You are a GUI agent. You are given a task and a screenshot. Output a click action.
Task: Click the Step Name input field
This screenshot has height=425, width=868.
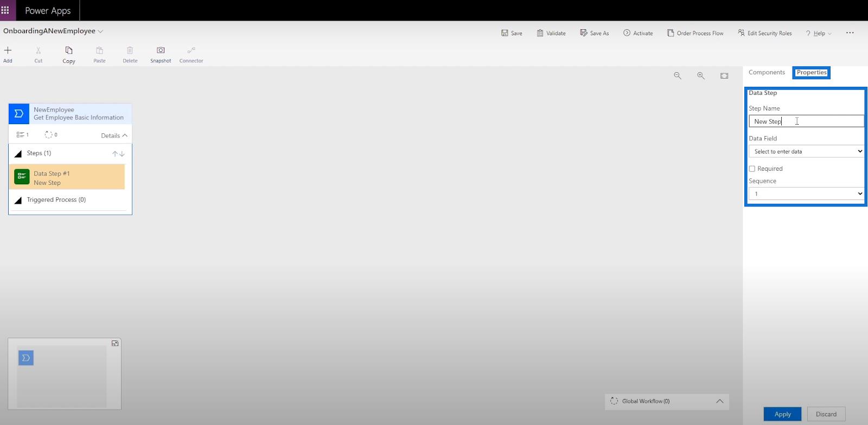pyautogui.click(x=806, y=121)
